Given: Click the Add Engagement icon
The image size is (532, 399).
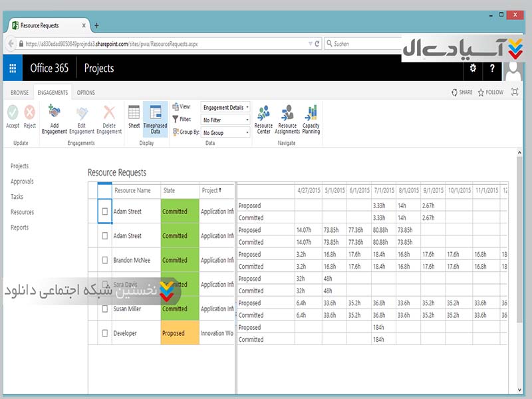Looking at the screenshot, I should (54, 113).
